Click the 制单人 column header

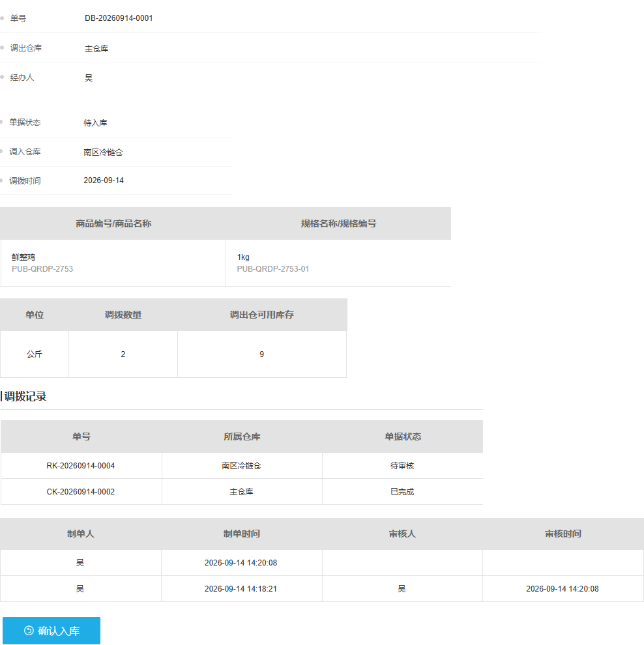click(x=81, y=534)
